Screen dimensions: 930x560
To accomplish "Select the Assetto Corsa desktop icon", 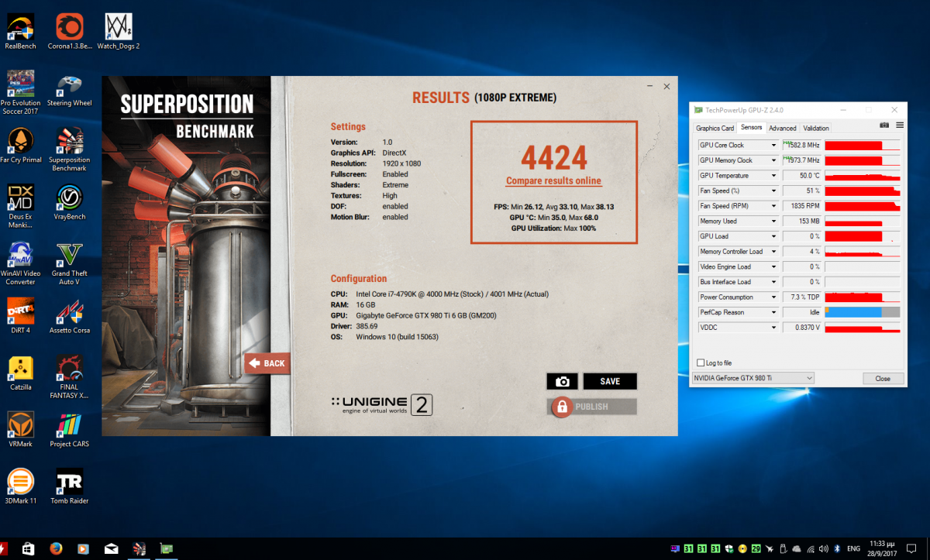I will (x=70, y=315).
